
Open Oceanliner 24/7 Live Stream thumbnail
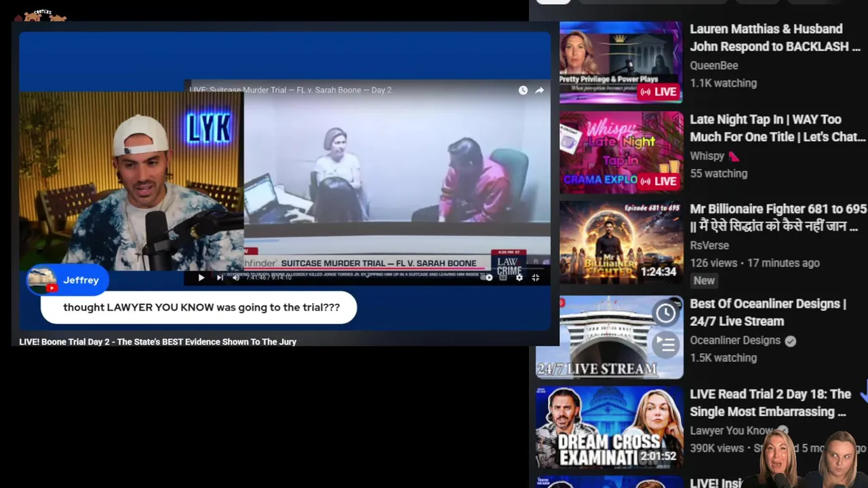pyautogui.click(x=609, y=337)
